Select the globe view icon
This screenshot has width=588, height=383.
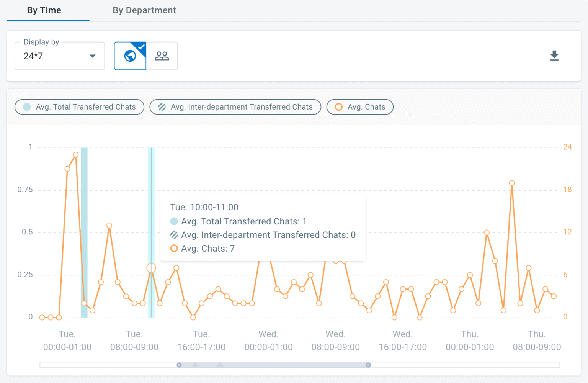(x=130, y=56)
